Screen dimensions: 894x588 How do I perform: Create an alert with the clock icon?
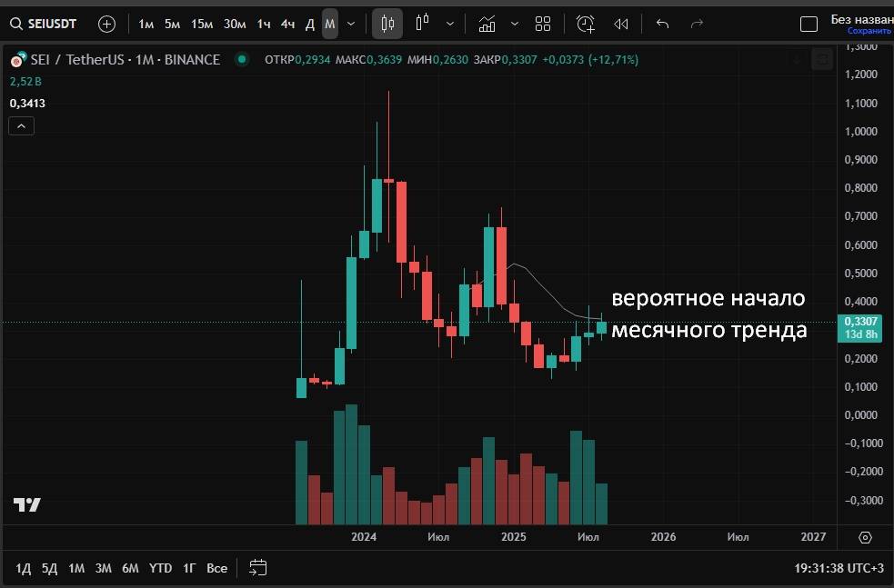[586, 24]
